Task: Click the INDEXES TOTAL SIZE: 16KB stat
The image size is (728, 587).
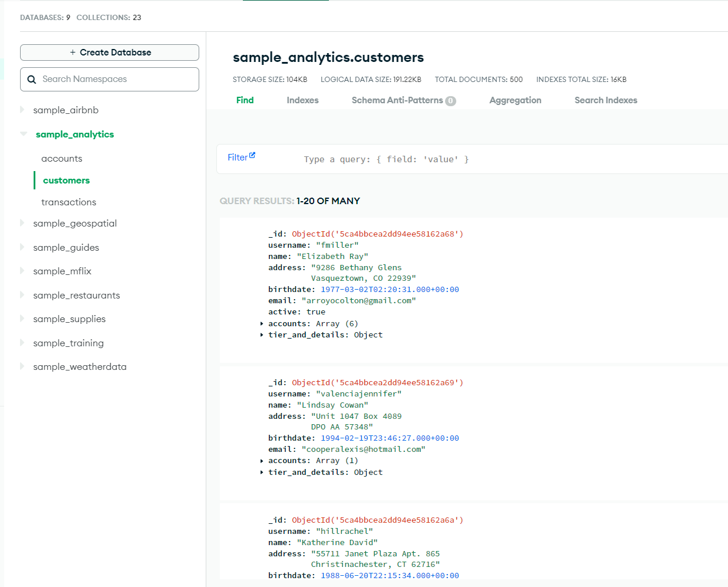Action: click(581, 80)
